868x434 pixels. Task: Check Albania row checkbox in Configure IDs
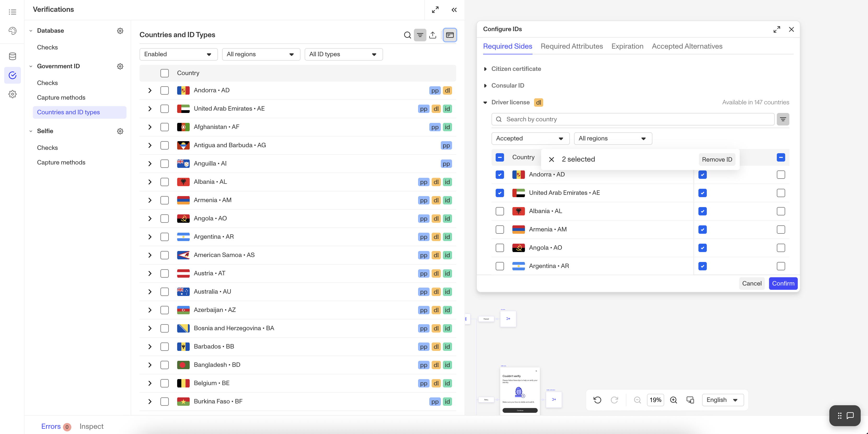point(500,212)
